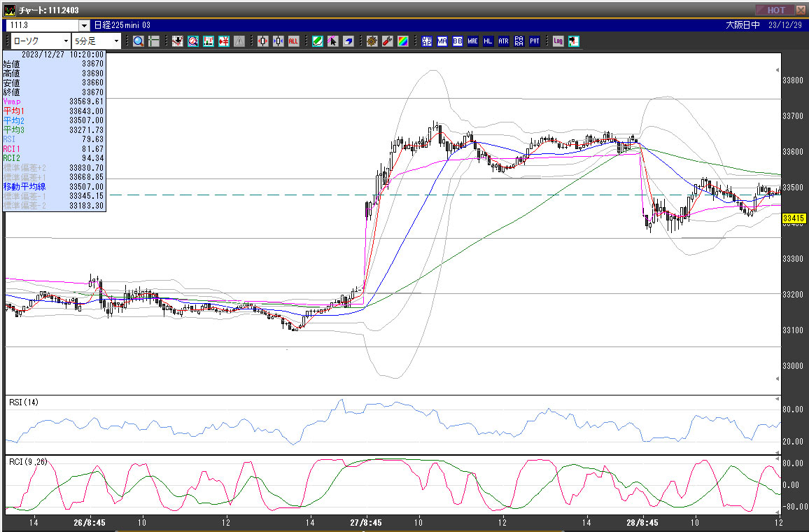Click the 大阪日中 session label

[743, 25]
